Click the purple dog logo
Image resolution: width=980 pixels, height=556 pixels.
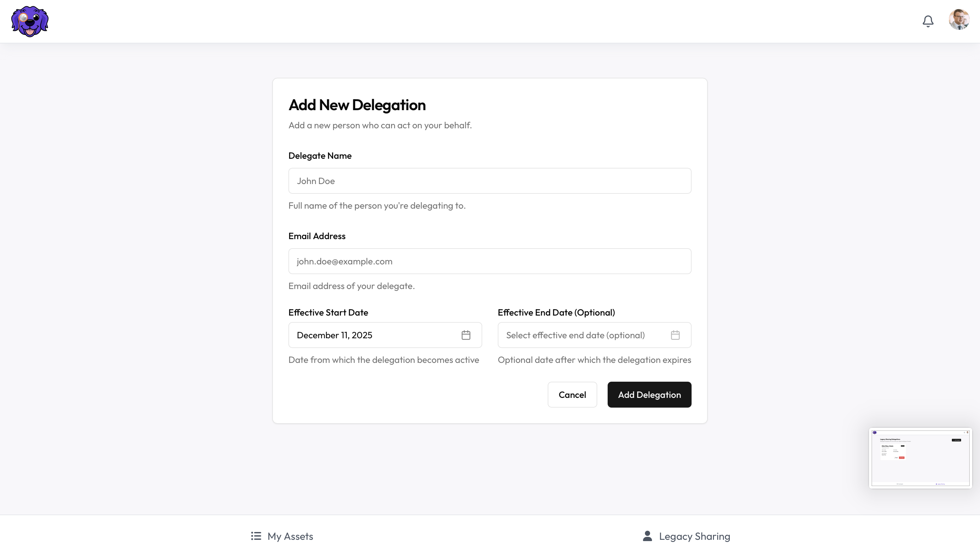pos(30,21)
